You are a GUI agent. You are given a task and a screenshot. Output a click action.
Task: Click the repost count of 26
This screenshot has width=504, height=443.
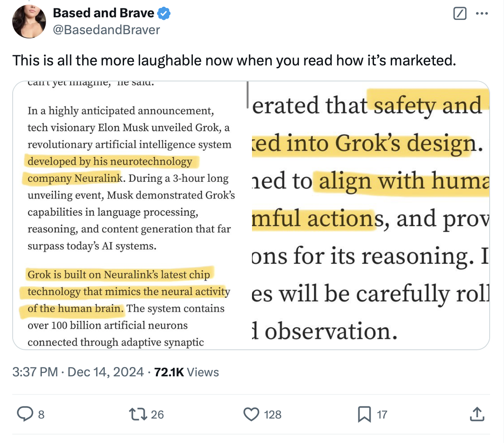pos(157,415)
